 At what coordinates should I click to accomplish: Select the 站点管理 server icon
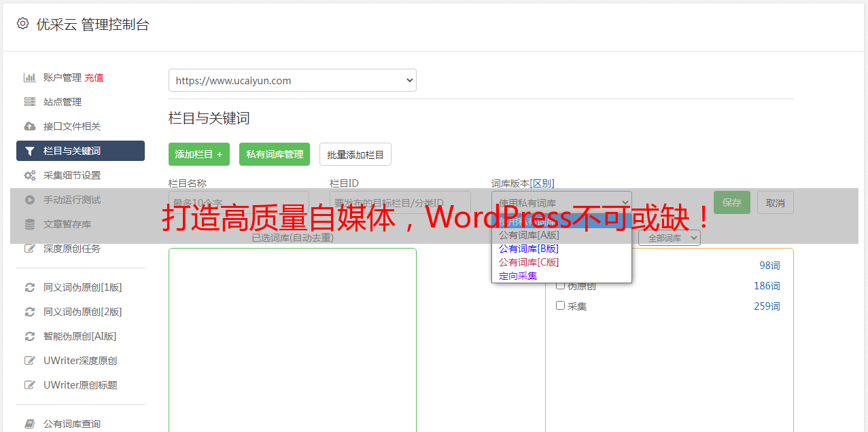pyautogui.click(x=29, y=102)
